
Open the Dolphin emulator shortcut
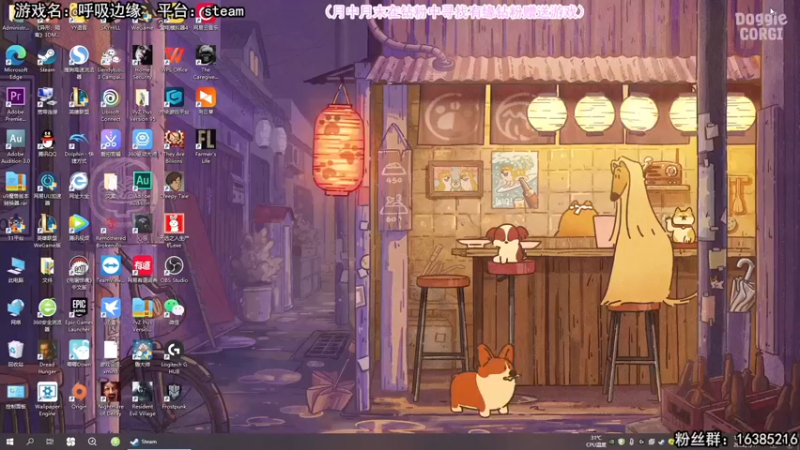79,146
